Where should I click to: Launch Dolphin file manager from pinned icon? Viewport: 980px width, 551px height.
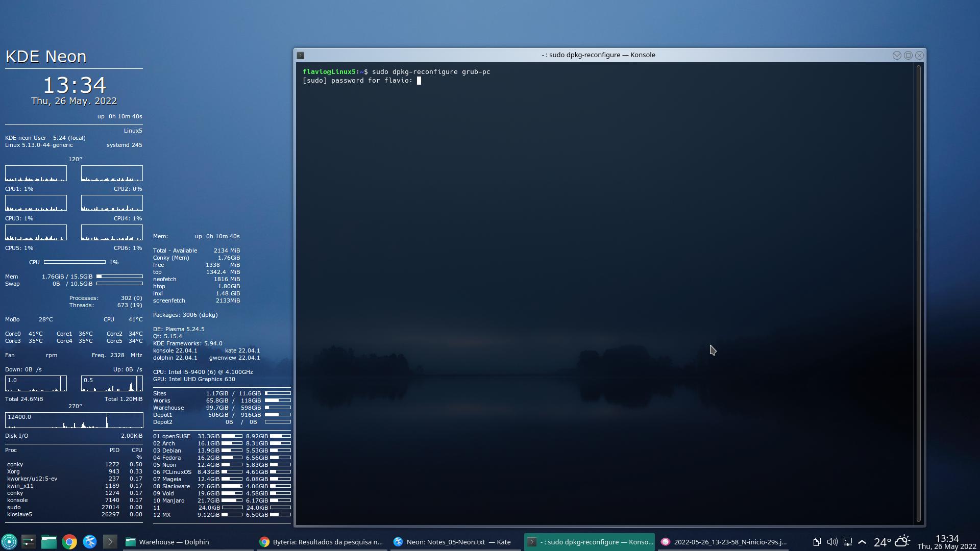49,542
